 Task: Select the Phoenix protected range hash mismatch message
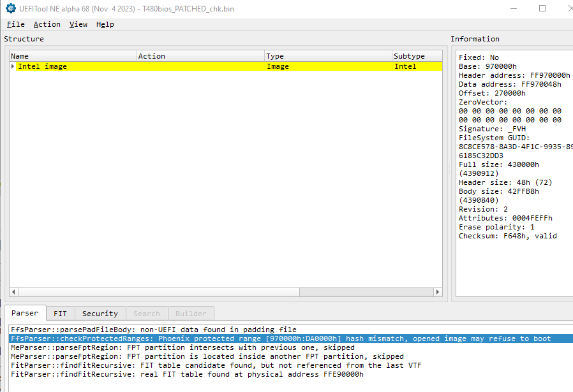pos(291,338)
